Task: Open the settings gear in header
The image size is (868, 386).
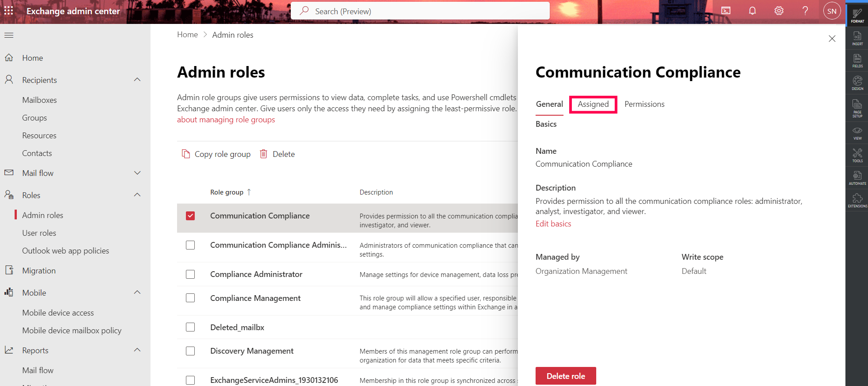Action: (779, 11)
